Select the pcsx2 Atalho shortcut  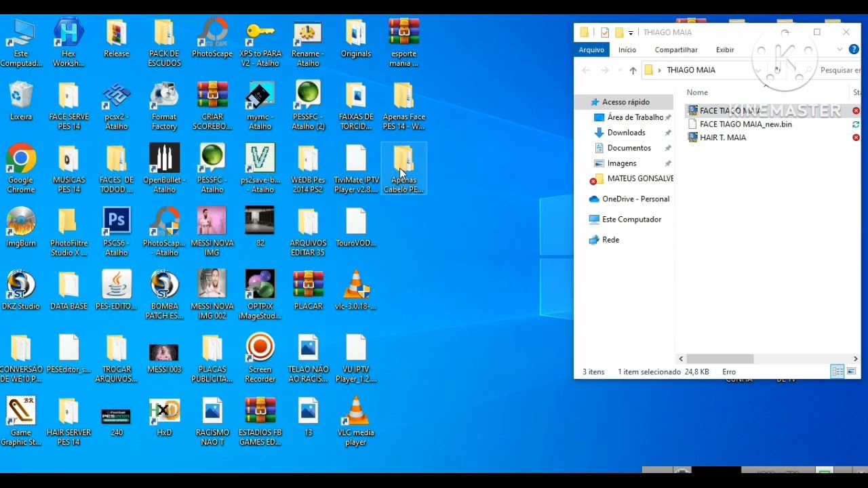(x=117, y=106)
